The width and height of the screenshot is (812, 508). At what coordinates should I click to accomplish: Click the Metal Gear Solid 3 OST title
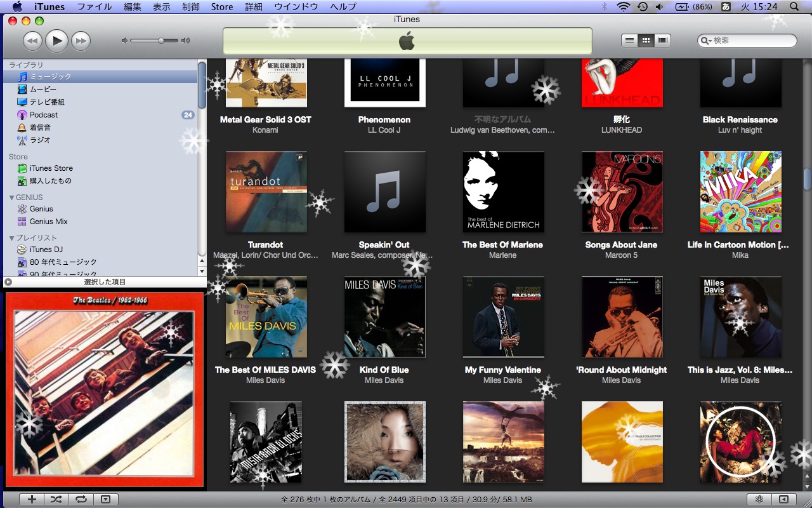point(265,119)
